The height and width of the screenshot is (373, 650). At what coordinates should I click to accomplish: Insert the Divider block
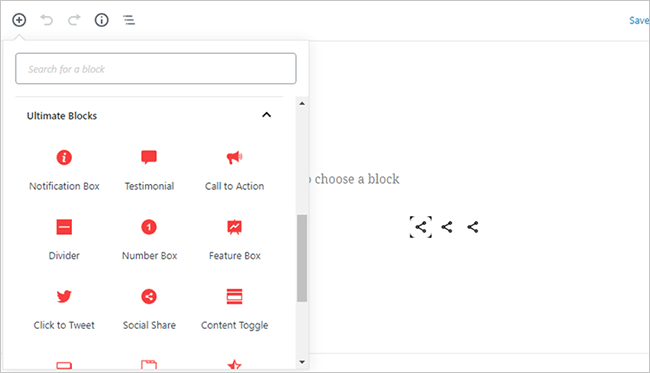pos(64,240)
